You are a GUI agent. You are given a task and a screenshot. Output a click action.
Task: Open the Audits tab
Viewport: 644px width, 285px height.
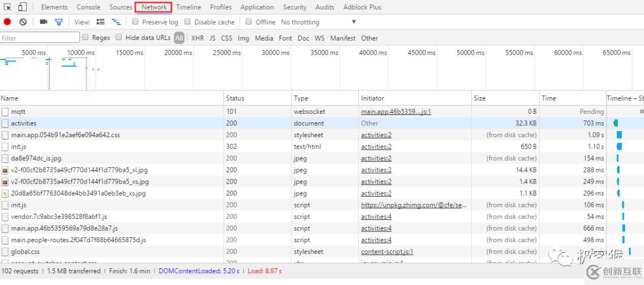coord(325,7)
